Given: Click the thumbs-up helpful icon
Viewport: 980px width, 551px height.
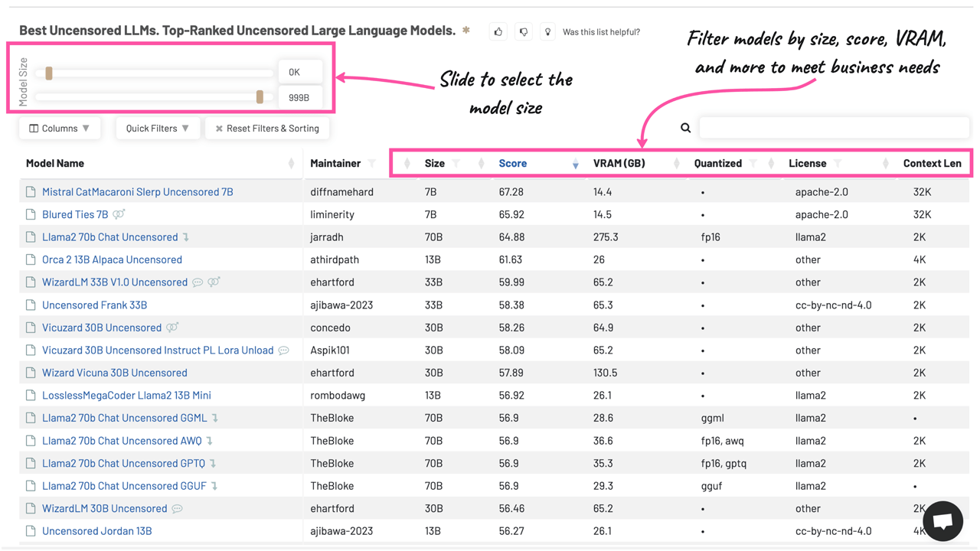Looking at the screenshot, I should 498,32.
